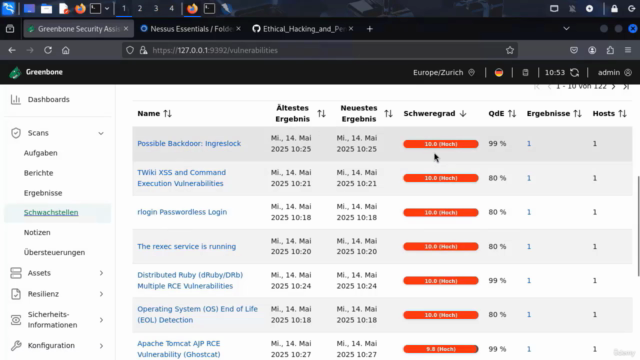Open Distributed Ruby RCE Vulnerabilities link
Screen dimensions: 640x360
pyautogui.click(x=190, y=280)
